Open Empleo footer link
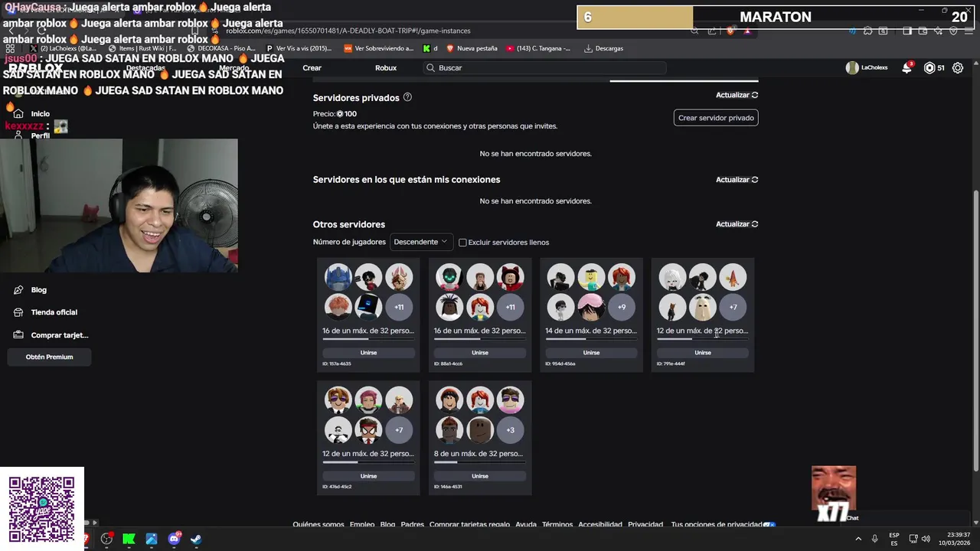 362,524
